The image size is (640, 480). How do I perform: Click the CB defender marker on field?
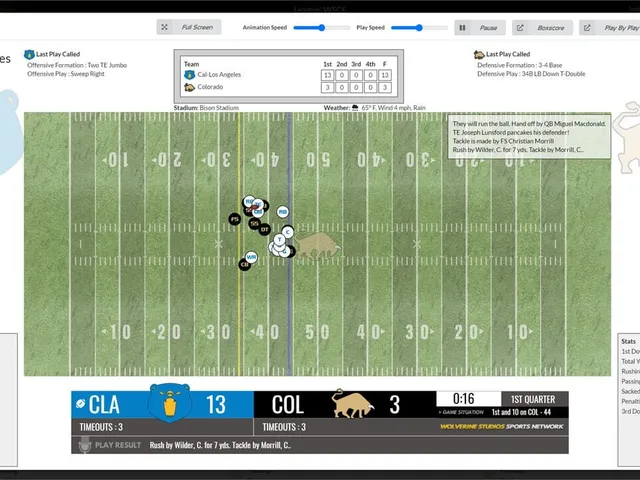[244, 264]
